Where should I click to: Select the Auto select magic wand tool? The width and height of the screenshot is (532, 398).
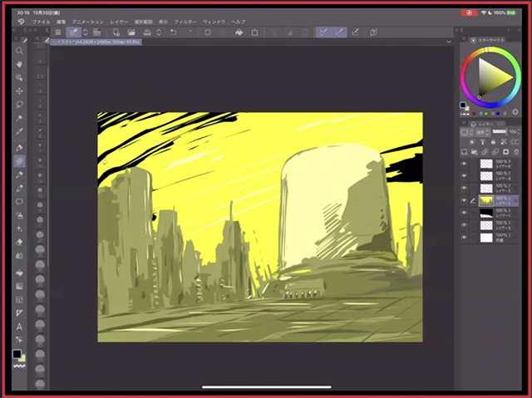(19, 118)
